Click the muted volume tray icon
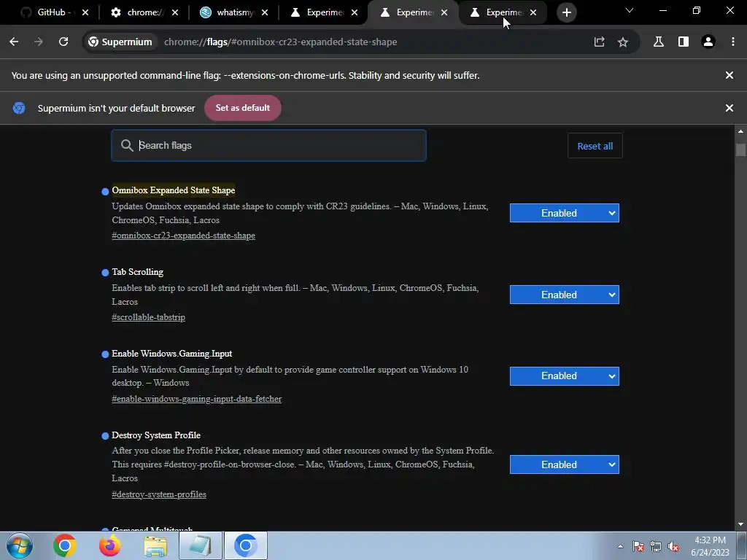 click(x=673, y=546)
